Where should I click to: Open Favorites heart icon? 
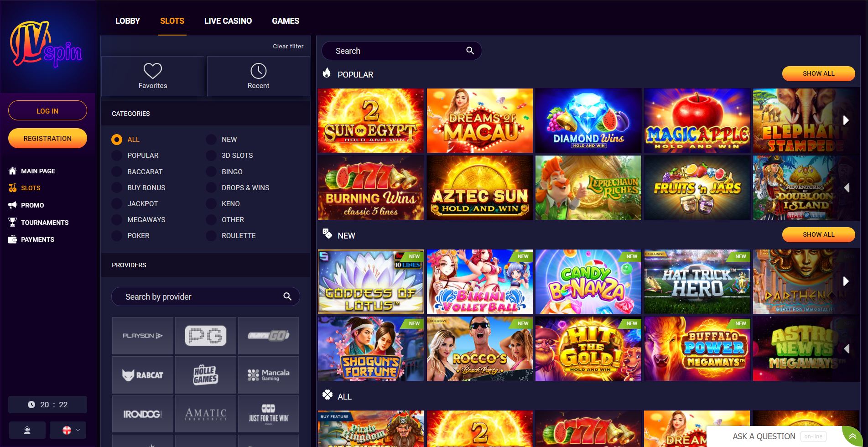point(153,71)
